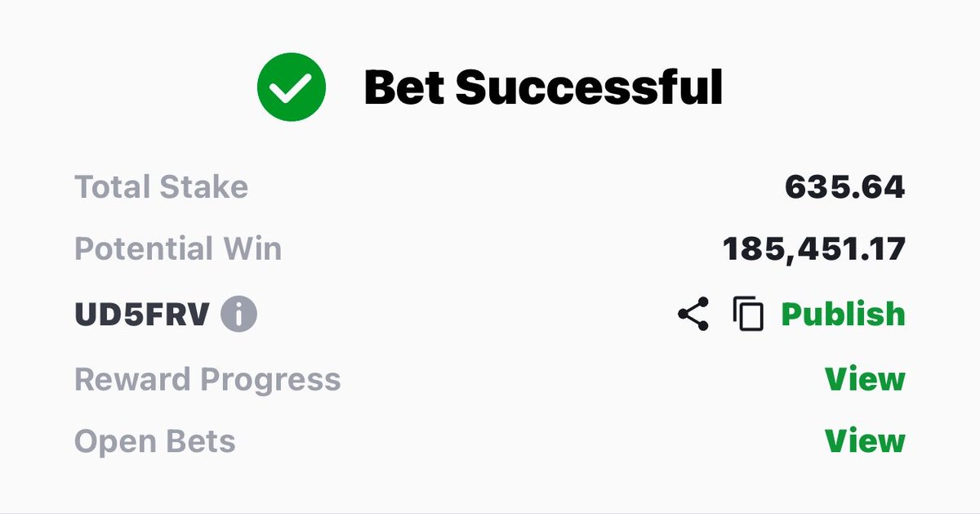The image size is (980, 514).
Task: Copy the booking code with copy icon
Action: coord(748,315)
